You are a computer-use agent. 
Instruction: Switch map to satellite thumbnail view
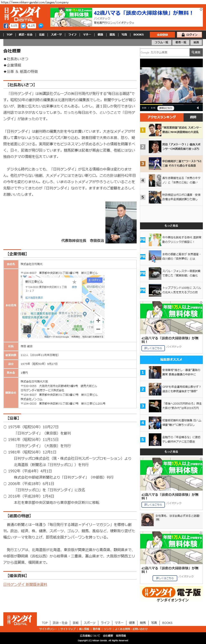pyautogui.click(x=27, y=330)
